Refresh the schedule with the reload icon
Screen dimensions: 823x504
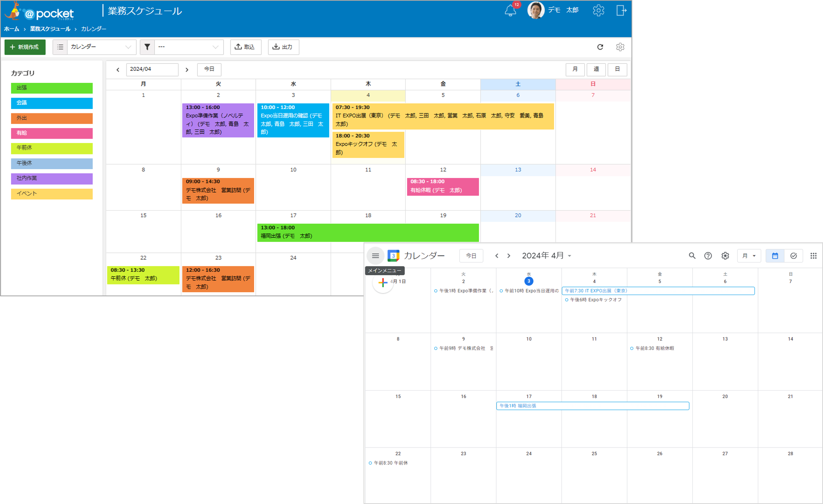pos(600,47)
